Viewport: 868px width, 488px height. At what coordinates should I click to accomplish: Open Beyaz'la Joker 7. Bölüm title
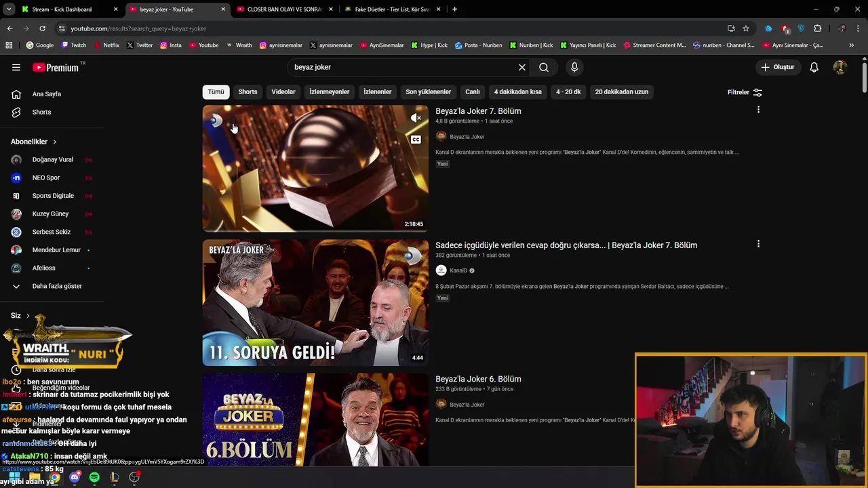tap(478, 111)
